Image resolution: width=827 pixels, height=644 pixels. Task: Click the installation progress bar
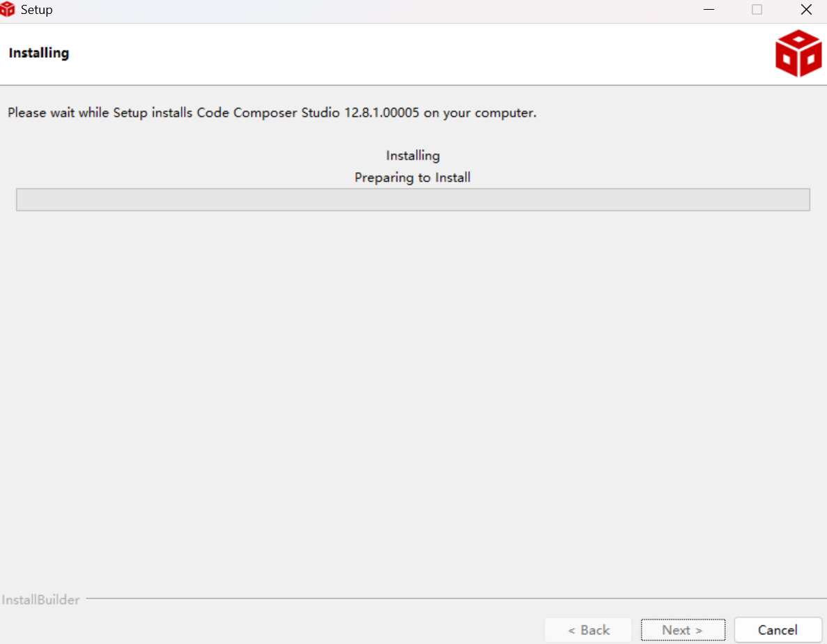pos(412,199)
